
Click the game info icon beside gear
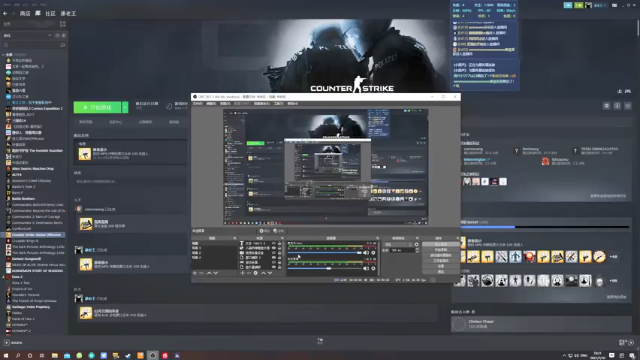(617, 106)
